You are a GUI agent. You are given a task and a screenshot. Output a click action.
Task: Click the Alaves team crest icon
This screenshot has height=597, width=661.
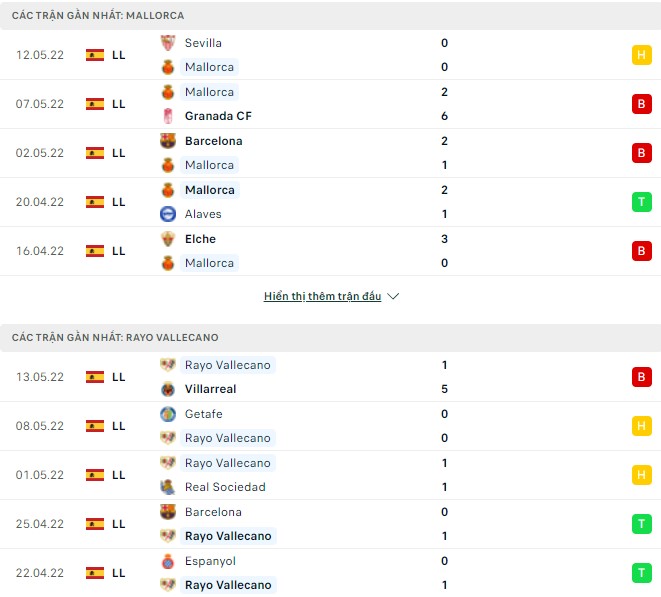168,214
